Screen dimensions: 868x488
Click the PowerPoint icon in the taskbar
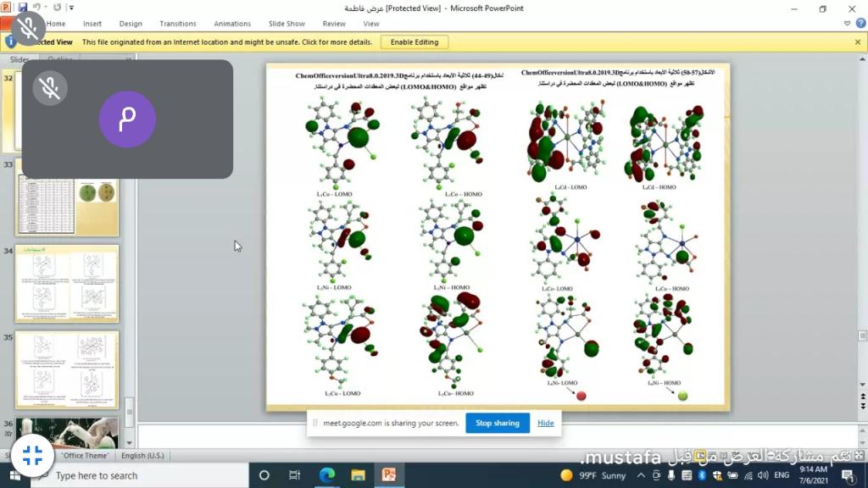click(389, 475)
